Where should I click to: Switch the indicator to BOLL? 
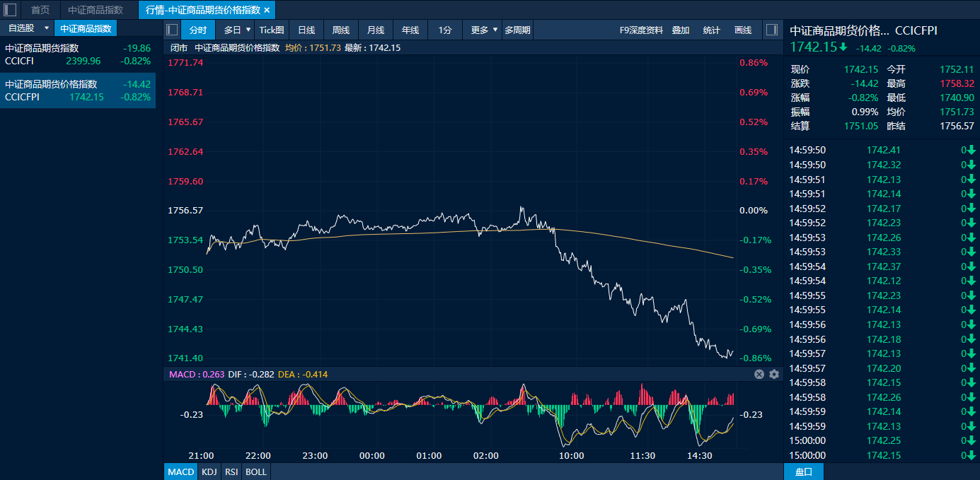[x=256, y=472]
